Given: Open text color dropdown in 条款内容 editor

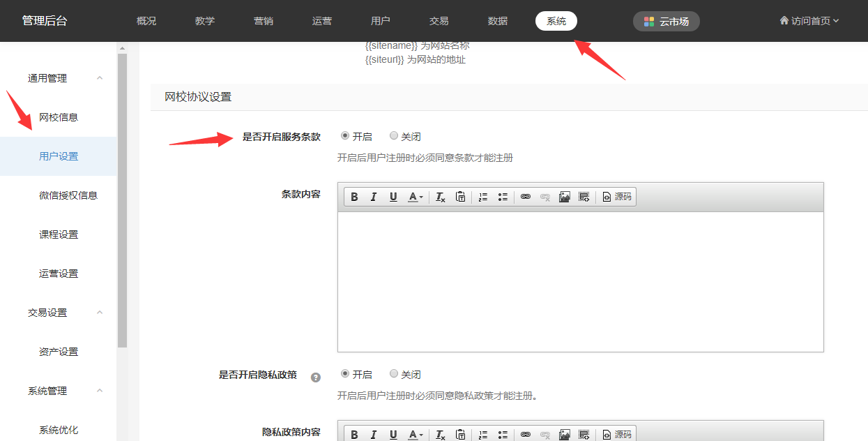Looking at the screenshot, I should click(x=416, y=197).
